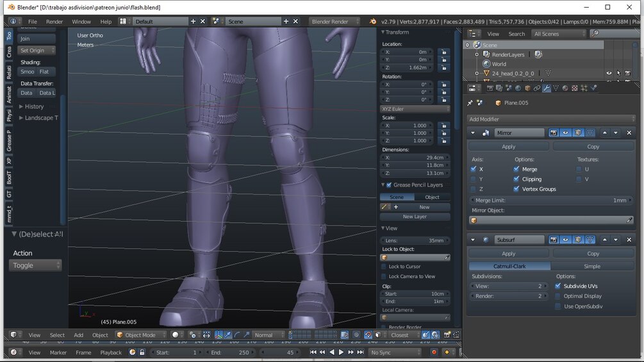Open the Particles properties tab
Image resolution: width=644 pixels, height=362 pixels.
click(x=584, y=88)
